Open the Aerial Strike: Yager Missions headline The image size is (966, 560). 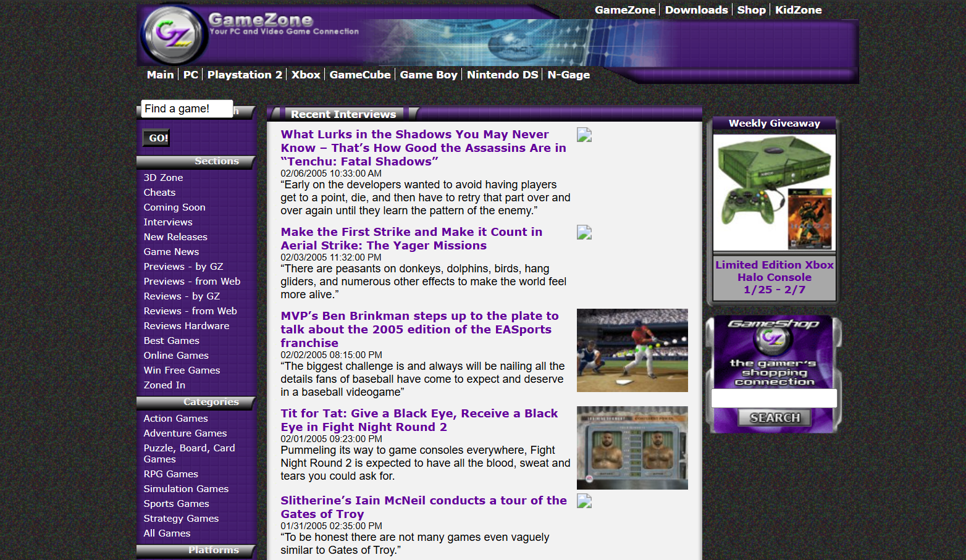click(411, 239)
